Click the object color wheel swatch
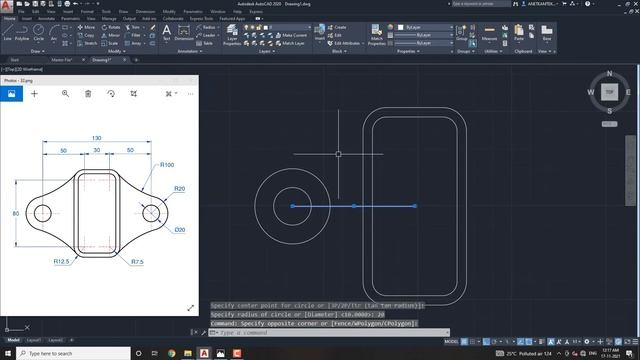 point(390,27)
